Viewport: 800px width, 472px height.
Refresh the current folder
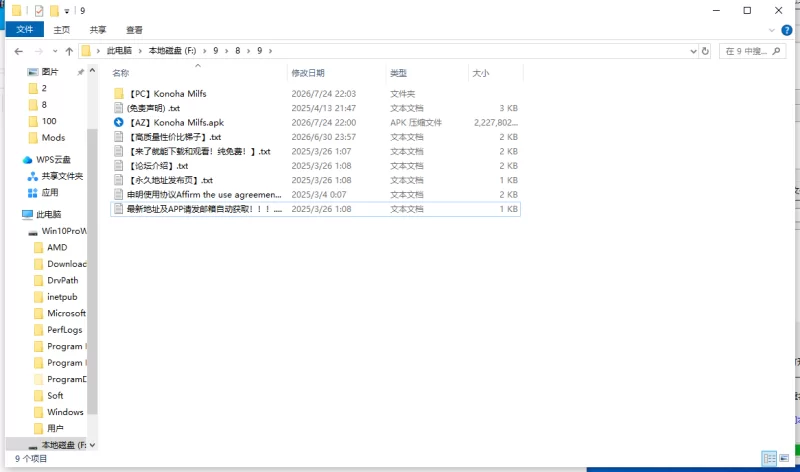705,51
